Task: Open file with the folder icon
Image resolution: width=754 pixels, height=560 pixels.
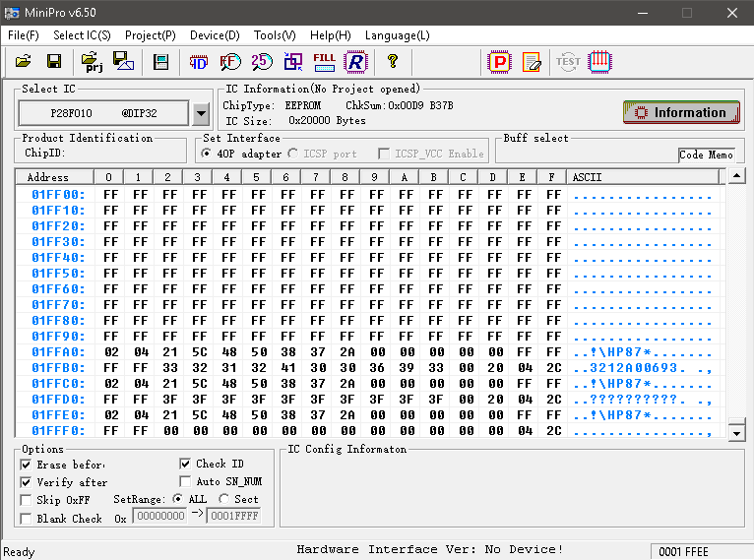Action: click(23, 62)
